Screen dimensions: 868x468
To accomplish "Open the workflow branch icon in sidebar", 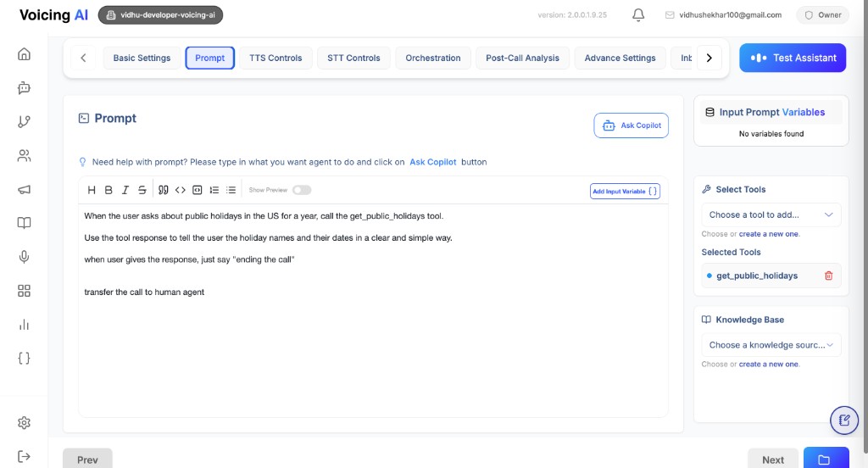I will click(24, 122).
